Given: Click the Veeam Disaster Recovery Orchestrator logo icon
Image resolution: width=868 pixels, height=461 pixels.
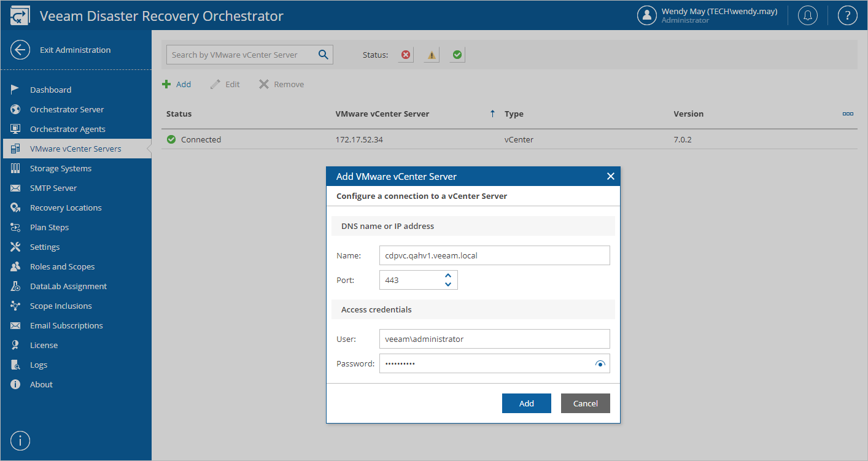Looking at the screenshot, I should pos(20,16).
